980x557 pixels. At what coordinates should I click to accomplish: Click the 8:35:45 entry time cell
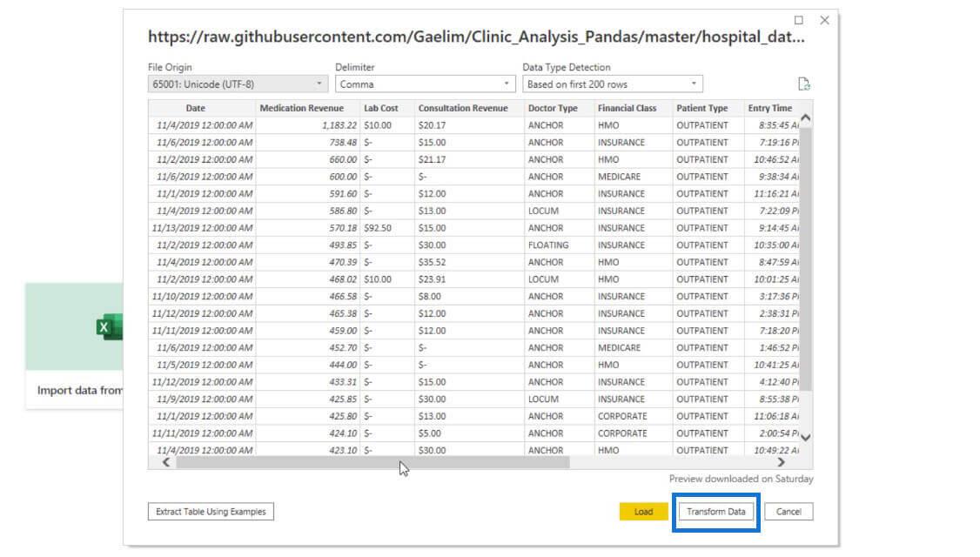click(772, 125)
